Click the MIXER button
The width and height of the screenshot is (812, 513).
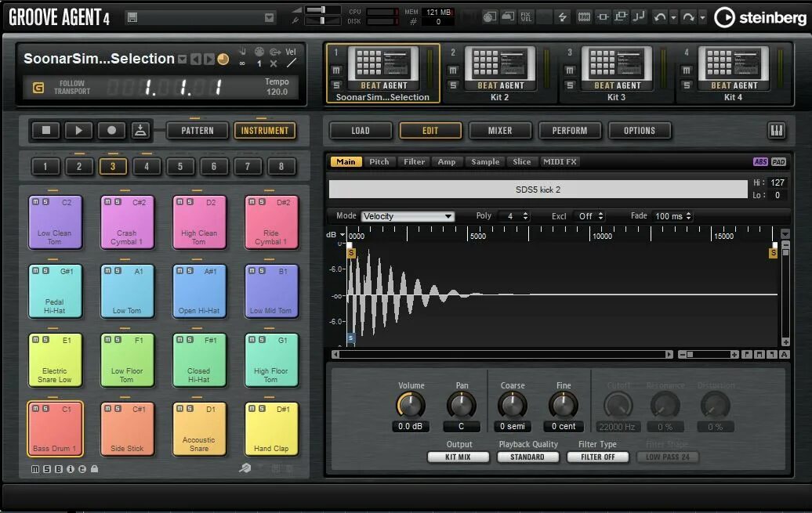click(x=499, y=130)
